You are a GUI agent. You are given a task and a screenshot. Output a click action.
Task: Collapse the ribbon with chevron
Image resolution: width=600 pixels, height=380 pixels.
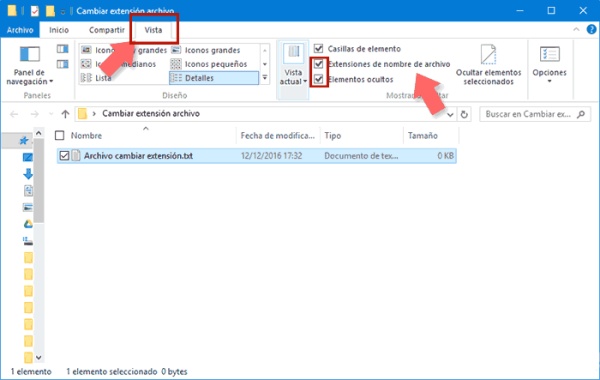pyautogui.click(x=576, y=29)
